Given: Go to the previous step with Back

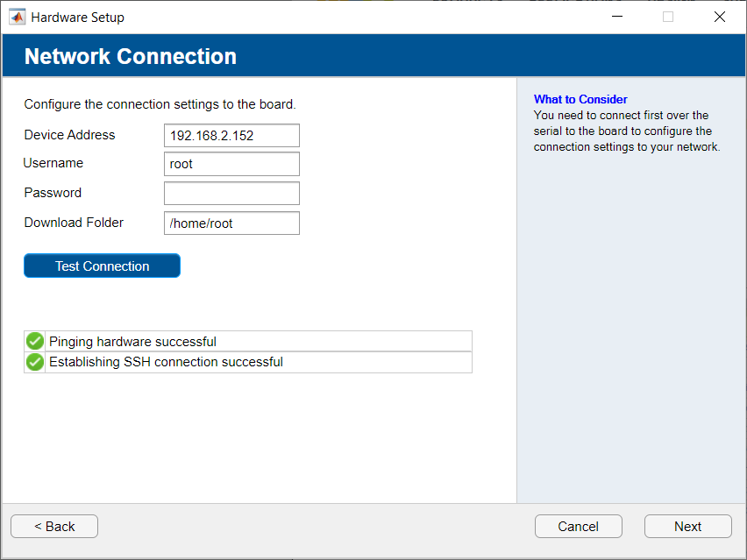Looking at the screenshot, I should click(x=54, y=527).
